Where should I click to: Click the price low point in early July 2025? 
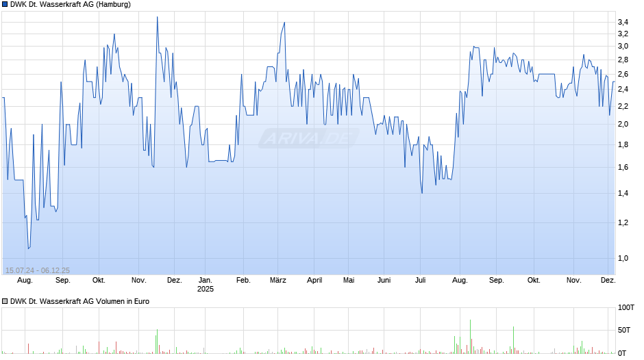tap(422, 193)
